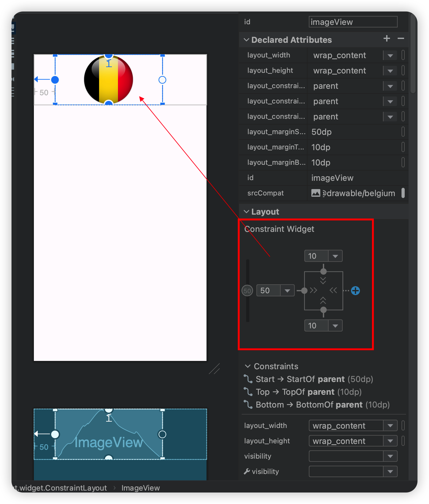429x504 pixels.
Task: Click the attributes panel vertical scrollbar
Action: [x=413, y=54]
